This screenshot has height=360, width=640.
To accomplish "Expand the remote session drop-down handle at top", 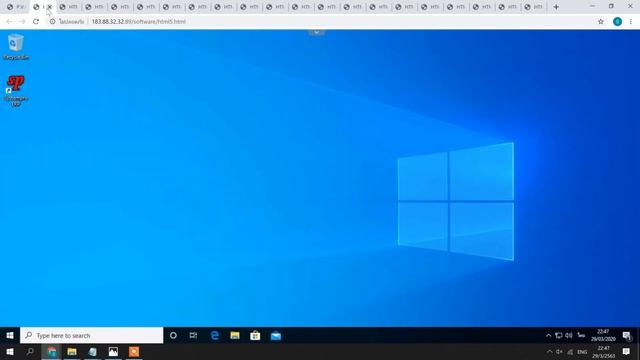I will (316, 32).
